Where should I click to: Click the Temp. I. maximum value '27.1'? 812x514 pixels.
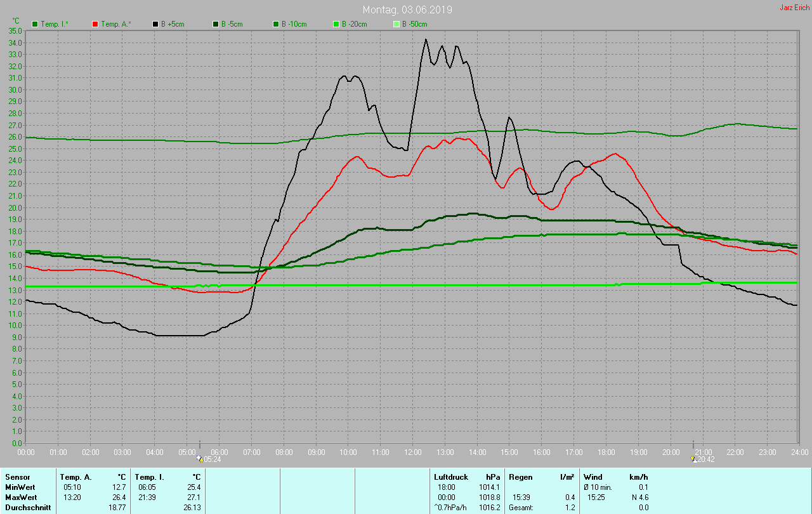click(193, 497)
